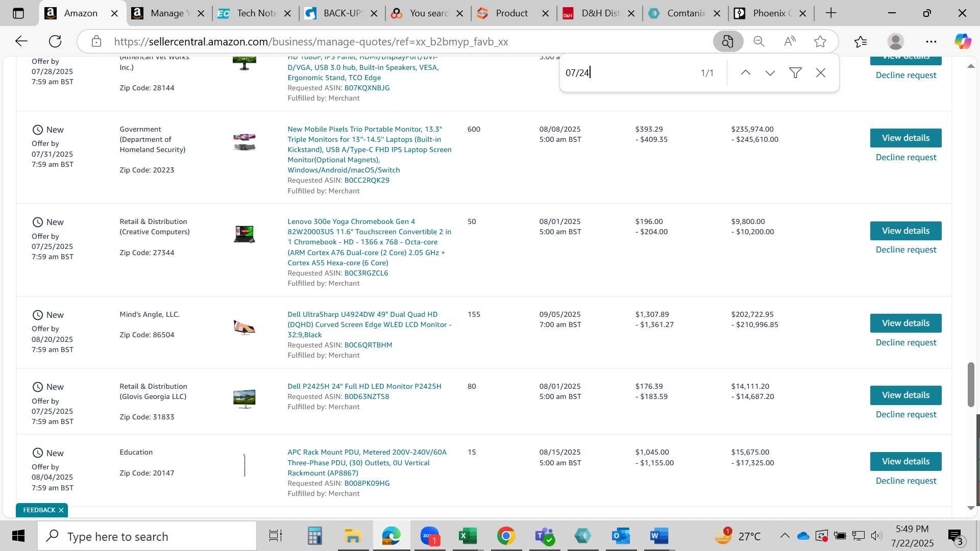Image resolution: width=980 pixels, height=551 pixels.
Task: View details for Dell UltraSharp U4924DW
Action: click(x=905, y=323)
